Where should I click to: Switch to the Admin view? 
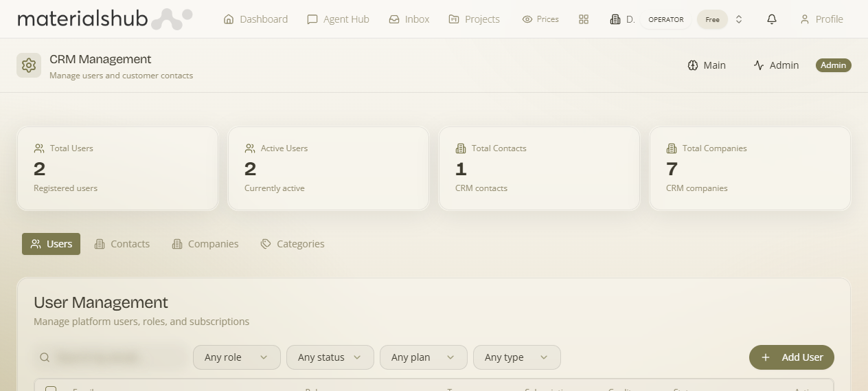776,65
